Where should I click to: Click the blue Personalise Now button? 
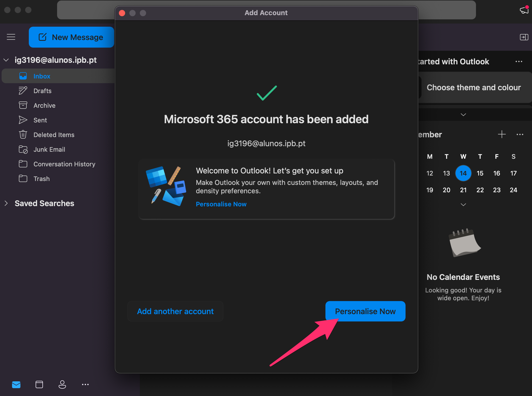tap(365, 311)
